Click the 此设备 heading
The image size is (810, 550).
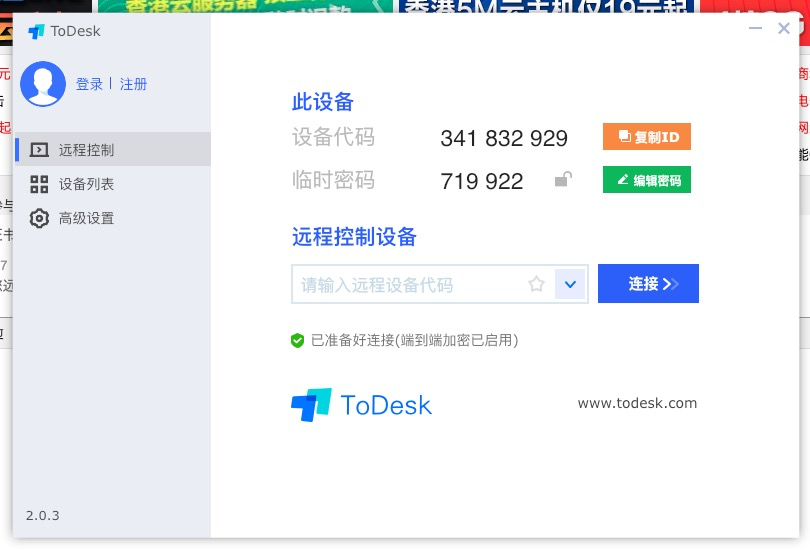(x=322, y=102)
